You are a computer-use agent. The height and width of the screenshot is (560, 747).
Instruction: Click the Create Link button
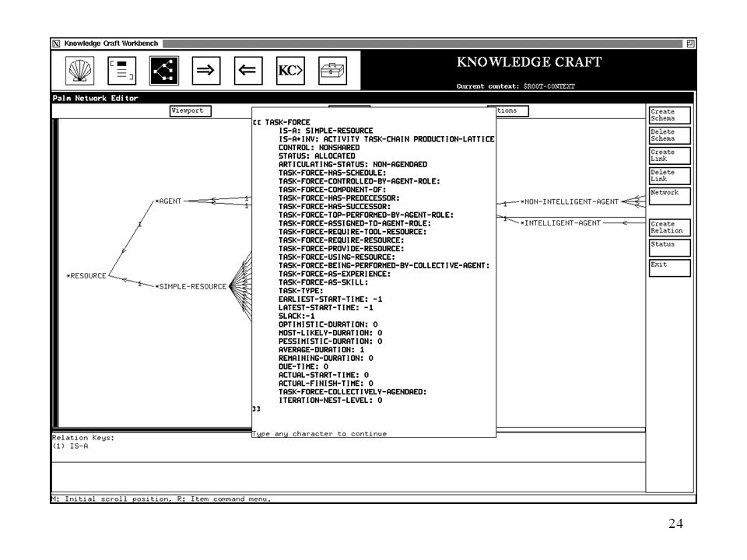click(x=669, y=156)
